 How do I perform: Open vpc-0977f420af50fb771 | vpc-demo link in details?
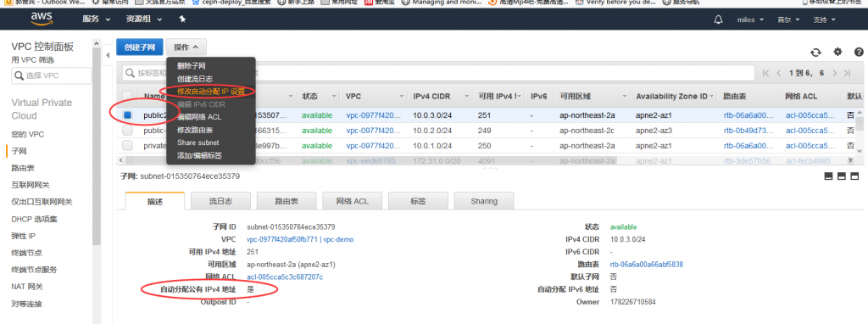(x=300, y=239)
